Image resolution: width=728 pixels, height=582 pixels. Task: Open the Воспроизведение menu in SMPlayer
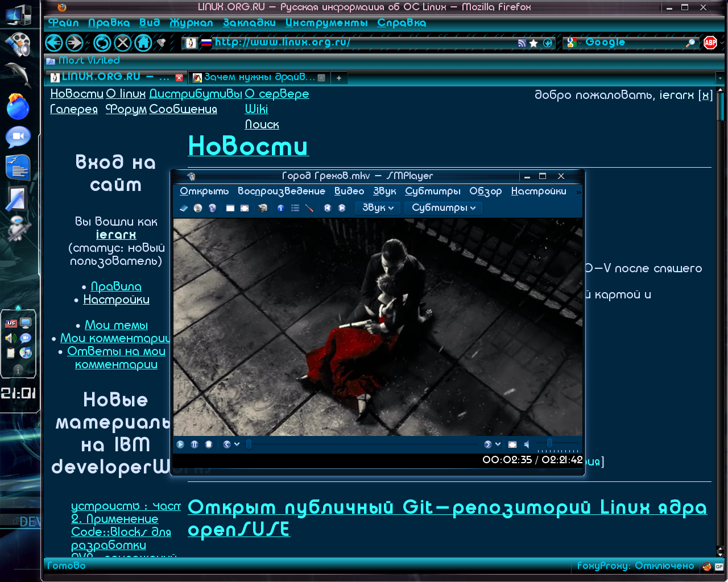click(282, 192)
